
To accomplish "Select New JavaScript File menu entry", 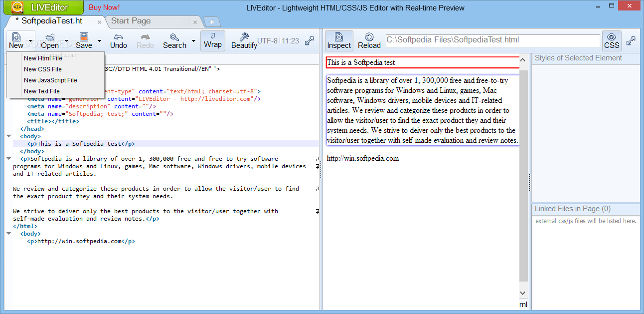I will pyautogui.click(x=56, y=80).
